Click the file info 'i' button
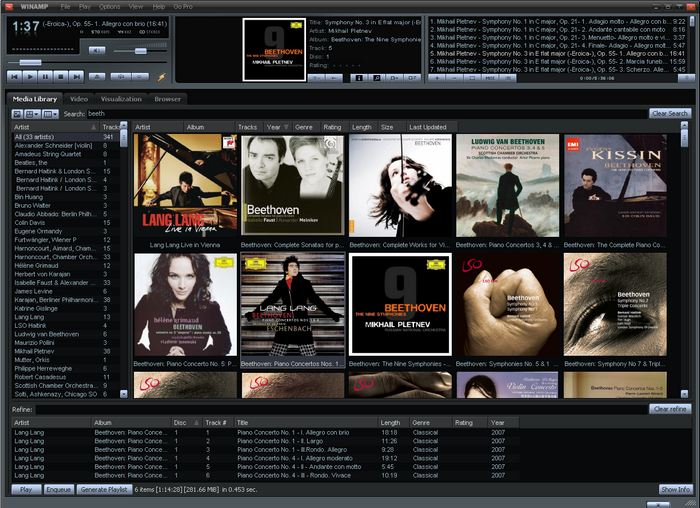Image resolution: width=700 pixels, height=508 pixels. coord(358,78)
